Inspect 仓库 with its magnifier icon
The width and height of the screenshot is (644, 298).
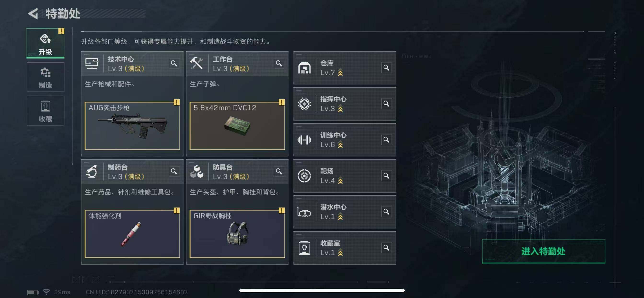pos(386,68)
